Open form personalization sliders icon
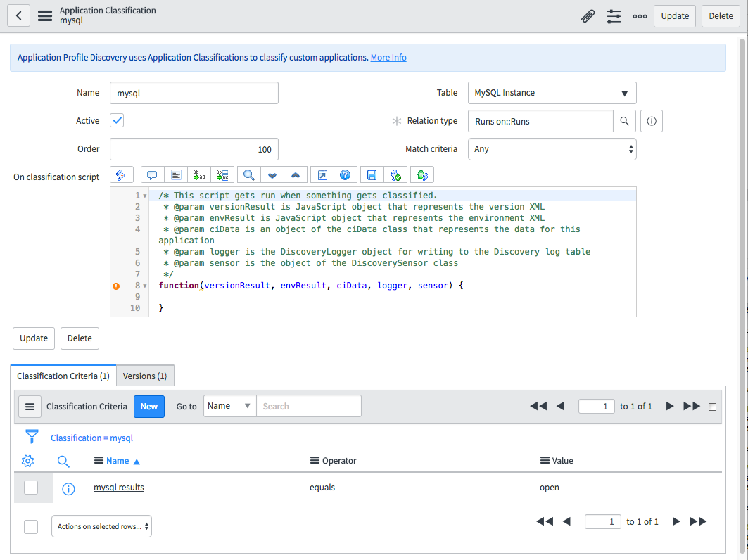Viewport: 748px width, 560px height. [614, 15]
